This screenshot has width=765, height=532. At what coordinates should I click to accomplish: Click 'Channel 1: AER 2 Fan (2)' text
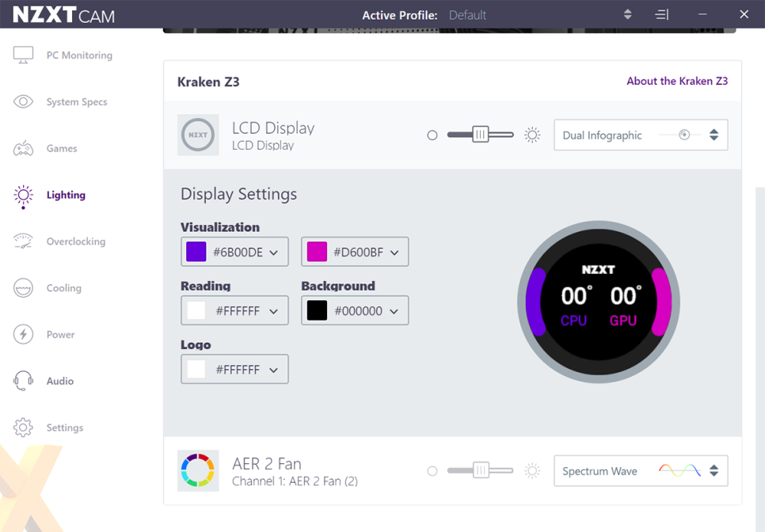(295, 481)
